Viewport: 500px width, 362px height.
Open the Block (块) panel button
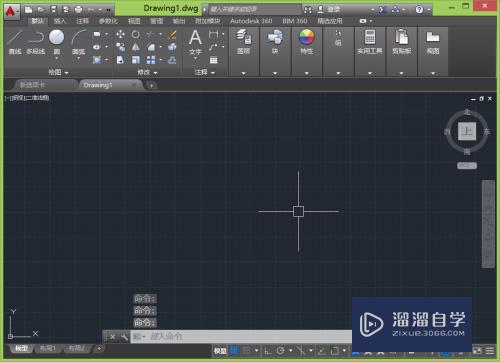tap(275, 42)
